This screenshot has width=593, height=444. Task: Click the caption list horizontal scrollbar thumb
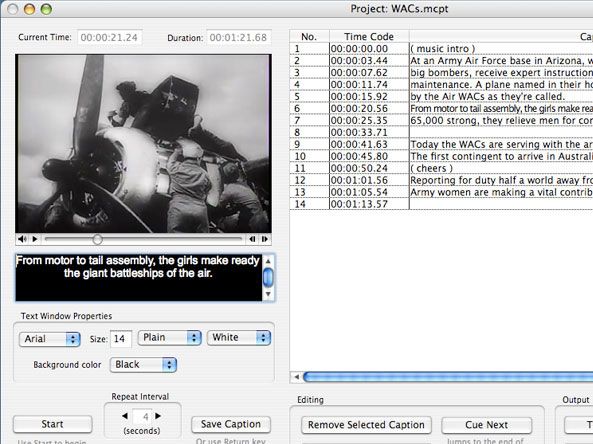pyautogui.click(x=448, y=377)
